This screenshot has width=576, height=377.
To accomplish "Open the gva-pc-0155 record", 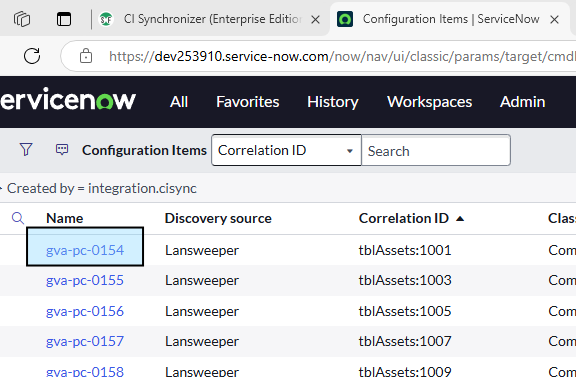I will coord(85,280).
